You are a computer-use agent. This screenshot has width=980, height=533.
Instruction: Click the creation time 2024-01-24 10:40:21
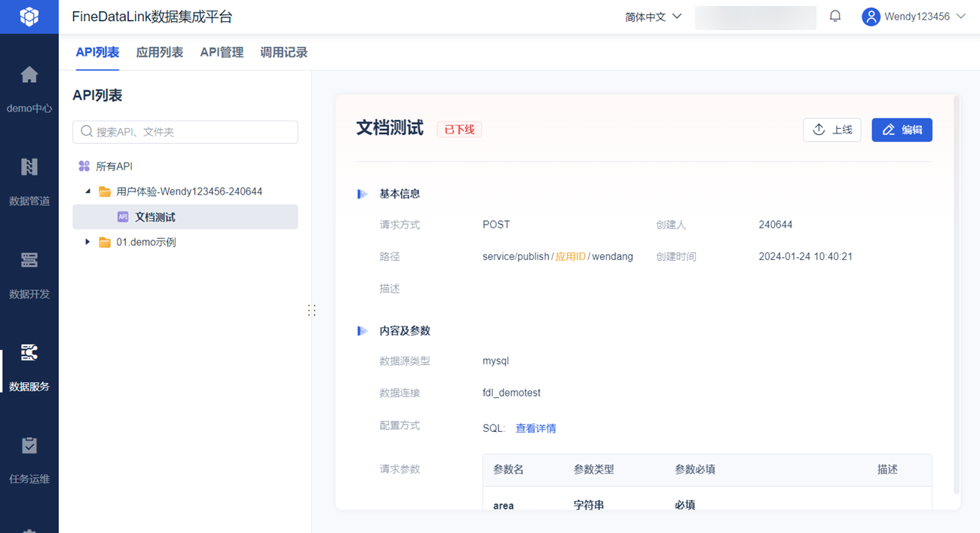806,256
